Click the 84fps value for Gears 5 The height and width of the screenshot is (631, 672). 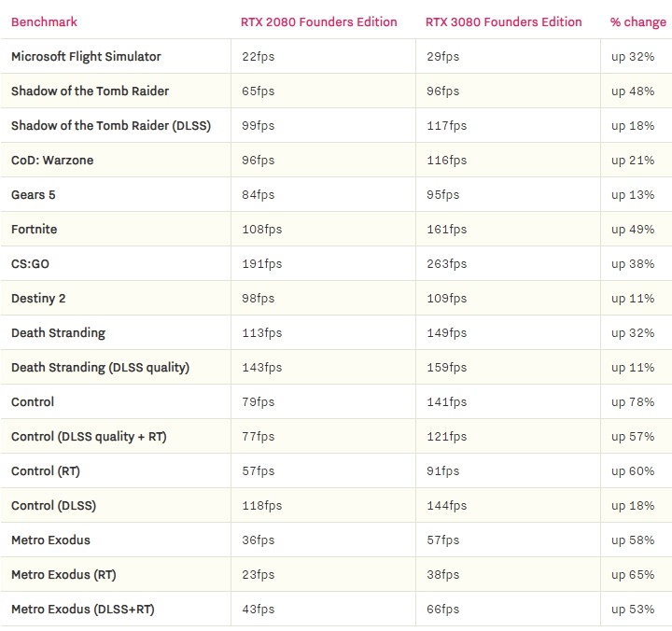[x=258, y=194]
